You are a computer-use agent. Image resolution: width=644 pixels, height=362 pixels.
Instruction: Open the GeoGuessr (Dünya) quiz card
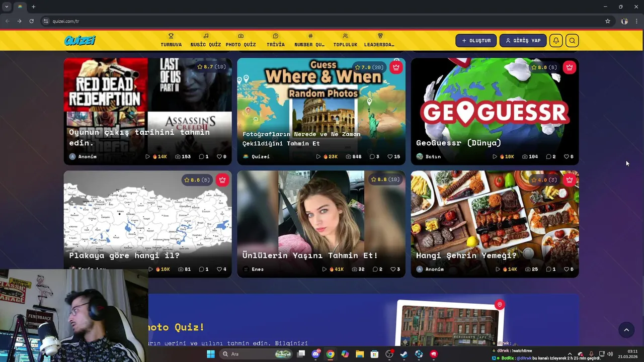coord(495,111)
